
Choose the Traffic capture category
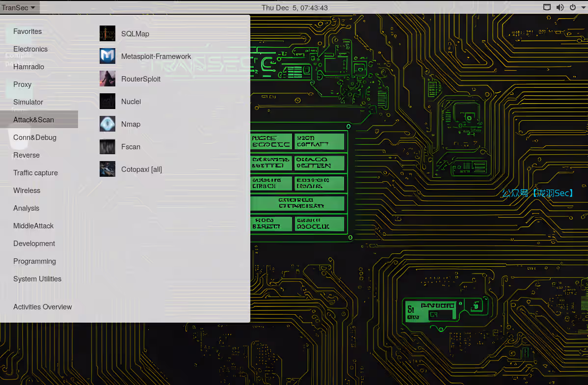[x=35, y=173]
